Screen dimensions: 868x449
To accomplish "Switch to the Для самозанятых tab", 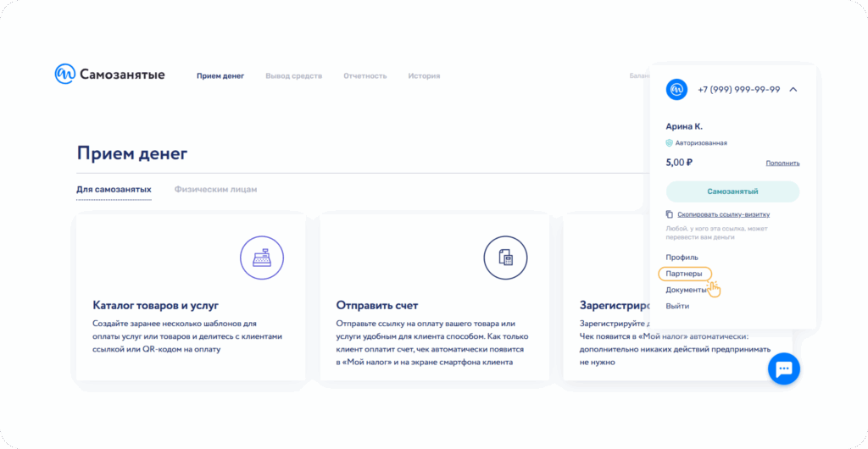I will point(114,189).
